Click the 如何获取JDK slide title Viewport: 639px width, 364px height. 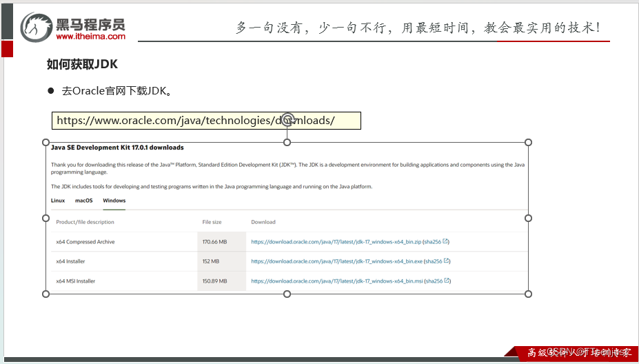[x=82, y=64]
